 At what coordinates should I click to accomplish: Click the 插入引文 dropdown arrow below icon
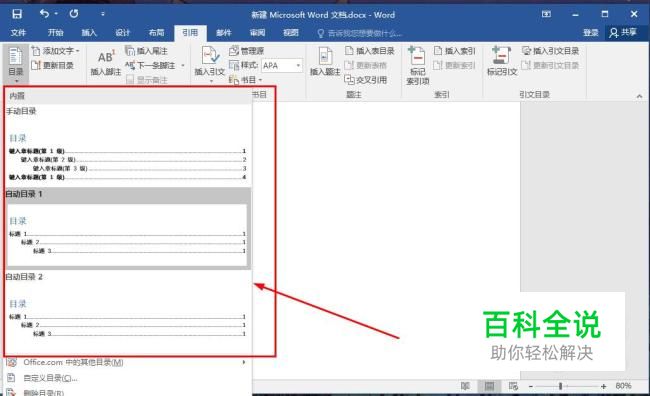pos(211,81)
